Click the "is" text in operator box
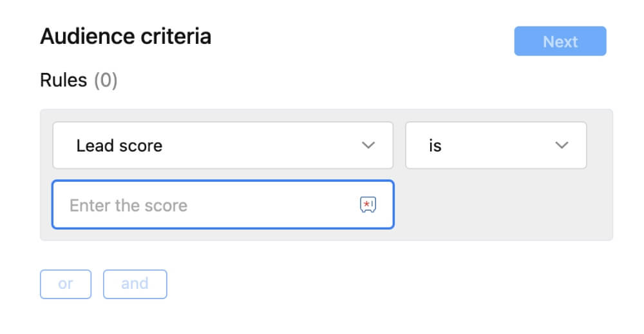The width and height of the screenshot is (644, 334). (435, 146)
